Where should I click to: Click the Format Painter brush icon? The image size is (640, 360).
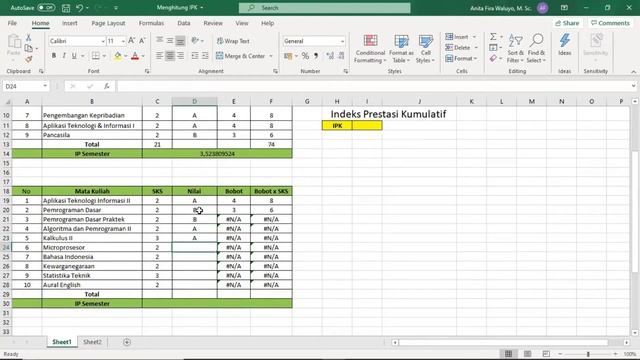click(x=29, y=59)
